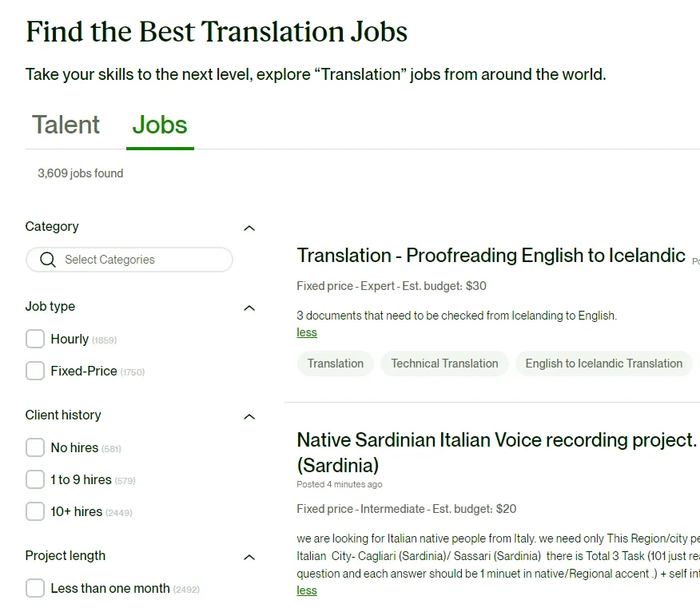Enable the "10+ hires" filter
Viewport: 700px width, 608px height.
(35, 511)
